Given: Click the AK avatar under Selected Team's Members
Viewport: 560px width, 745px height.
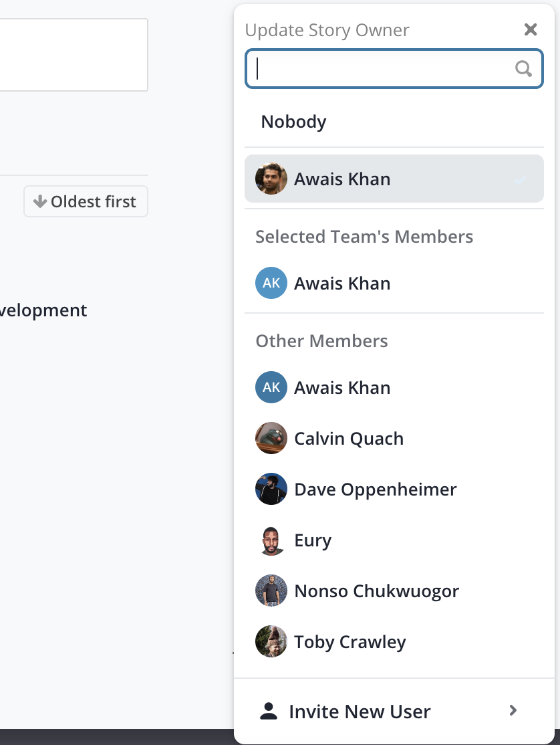Looking at the screenshot, I should click(x=271, y=283).
